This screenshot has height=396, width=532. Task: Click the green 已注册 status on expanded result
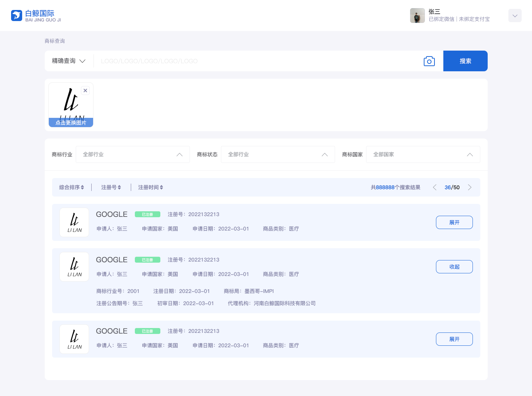point(147,260)
